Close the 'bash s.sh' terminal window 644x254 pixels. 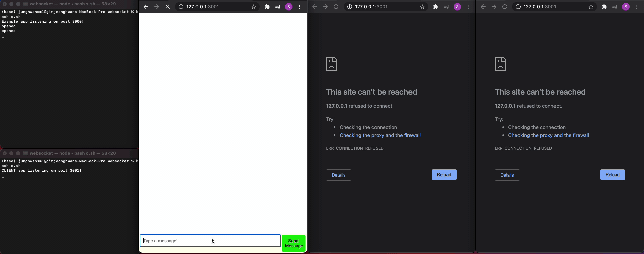5,4
